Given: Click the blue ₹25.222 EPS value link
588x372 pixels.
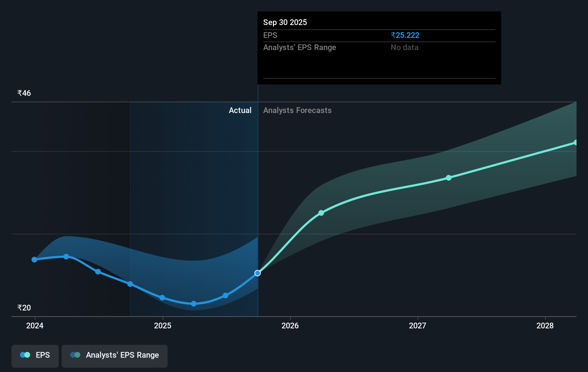Looking at the screenshot, I should pyautogui.click(x=406, y=35).
